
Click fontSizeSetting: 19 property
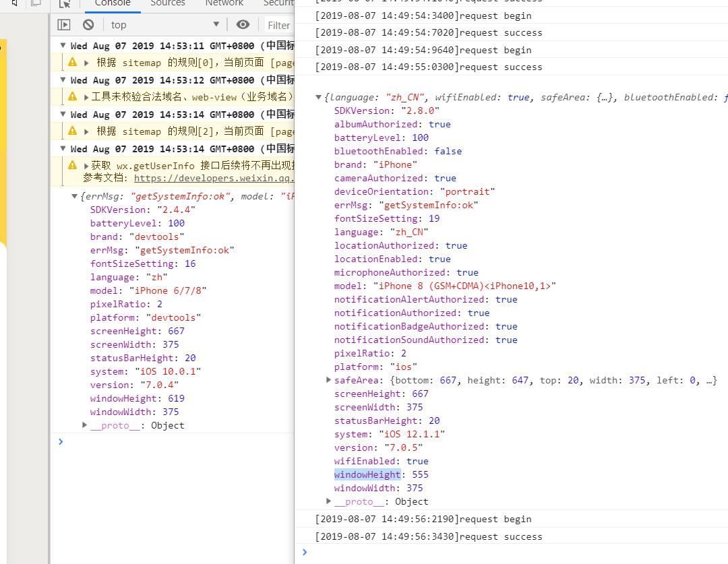point(387,218)
